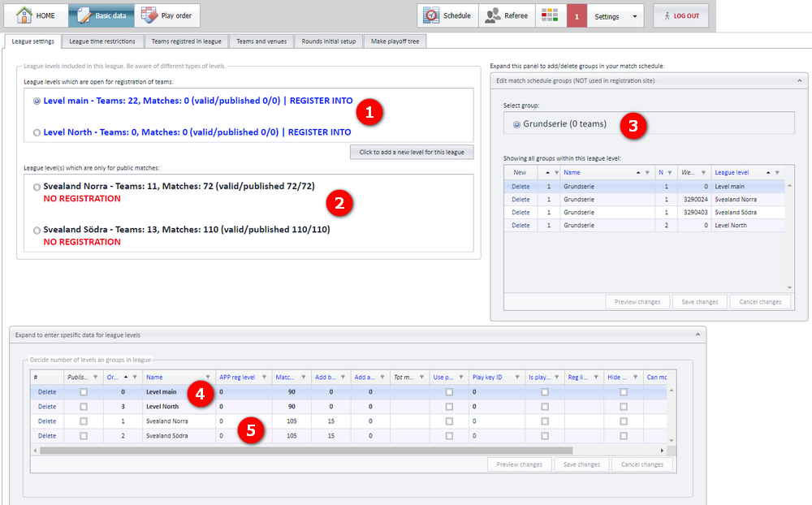Switch to League time restrictions tab
The height and width of the screenshot is (505, 812).
pyautogui.click(x=102, y=41)
